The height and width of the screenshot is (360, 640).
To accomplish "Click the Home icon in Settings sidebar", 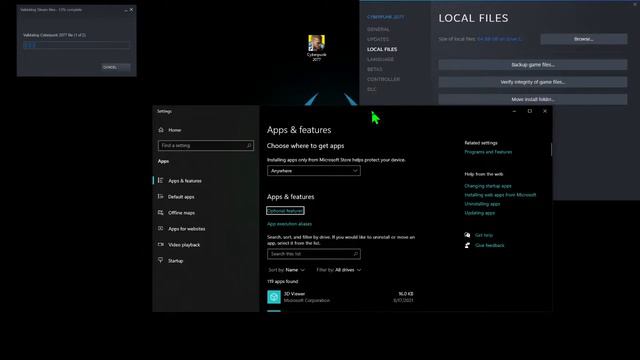I will click(161, 130).
